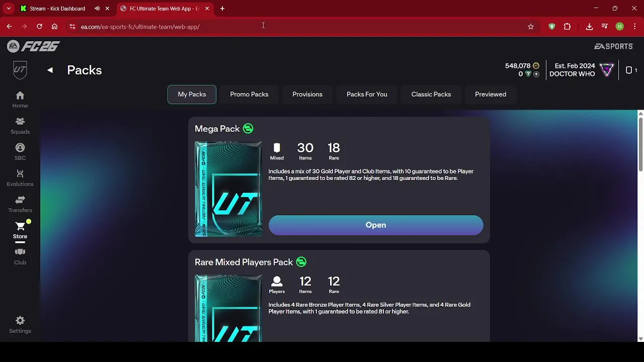Viewport: 644px width, 362px height.
Task: Open a new browser tab
Action: pos(222,9)
